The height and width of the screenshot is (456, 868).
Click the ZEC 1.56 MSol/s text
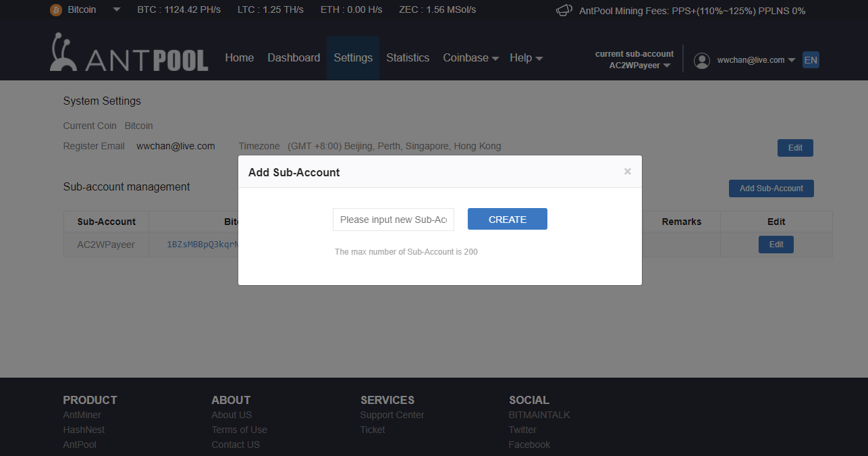[437, 10]
